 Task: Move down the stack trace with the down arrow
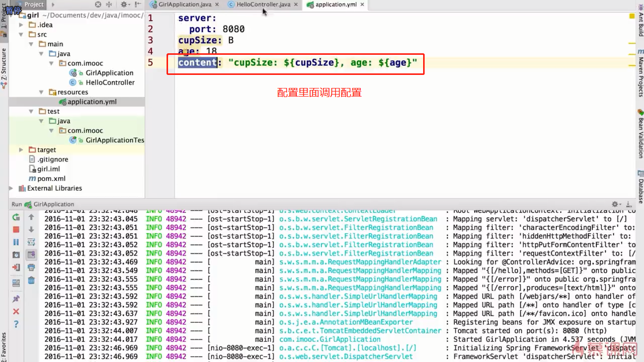[x=31, y=229]
